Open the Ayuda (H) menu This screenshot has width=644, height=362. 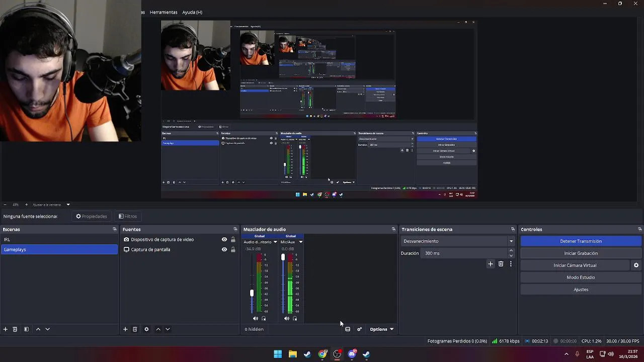192,12
